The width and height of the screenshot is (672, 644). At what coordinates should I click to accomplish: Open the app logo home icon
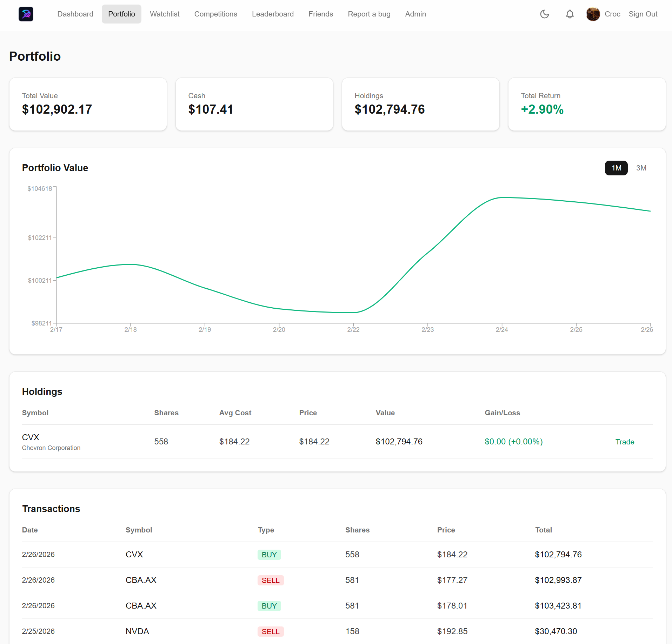point(26,14)
